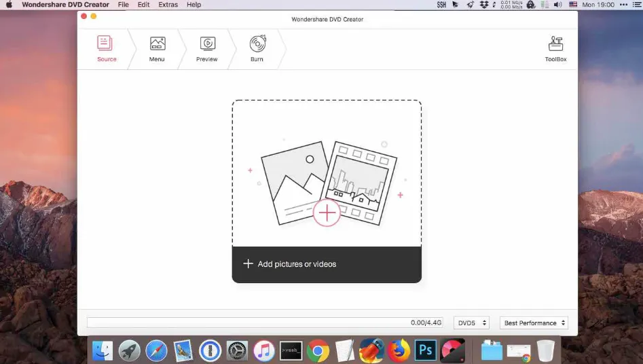The width and height of the screenshot is (643, 364).
Task: Open the Wondershare DVD Creator app menu
Action: pyautogui.click(x=65, y=5)
